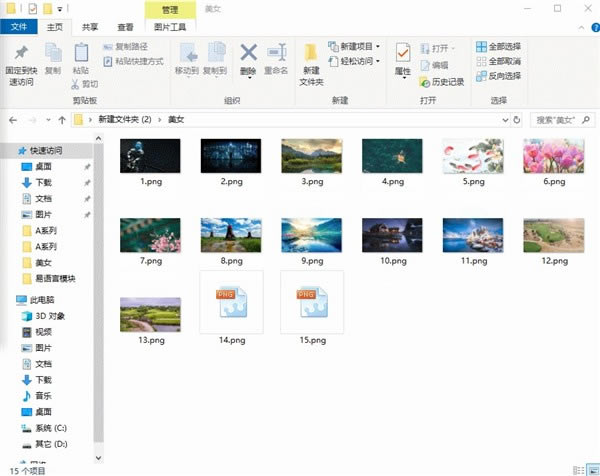Click 美女 in the address path
Image resolution: width=600 pixels, height=476 pixels.
[176, 120]
